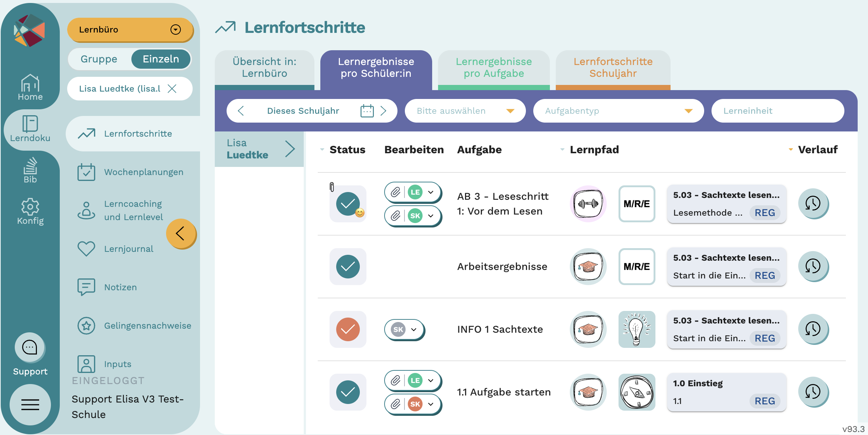Open the Bib library icon

click(30, 170)
